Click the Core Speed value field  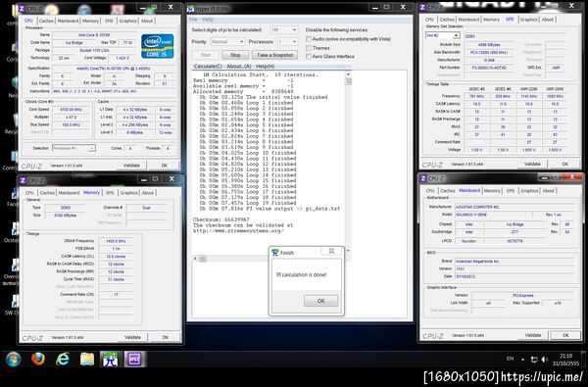click(71, 110)
